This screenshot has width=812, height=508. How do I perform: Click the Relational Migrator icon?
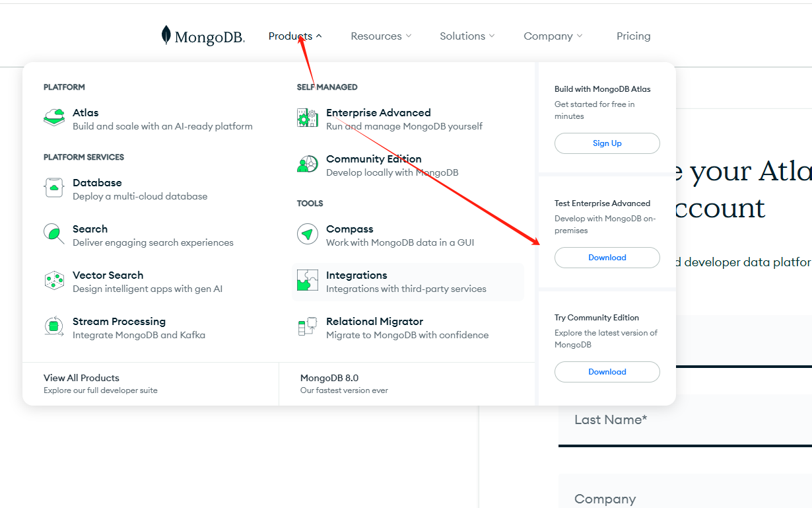pyautogui.click(x=308, y=326)
